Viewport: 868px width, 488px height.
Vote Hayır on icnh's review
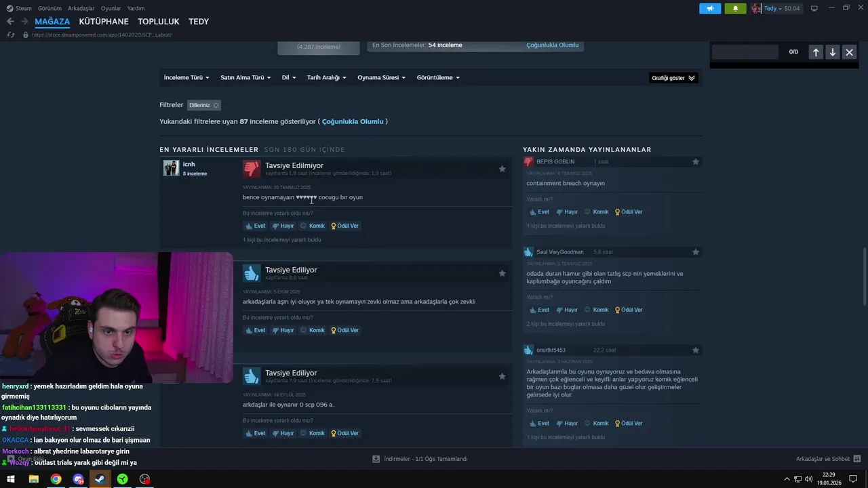coord(283,226)
